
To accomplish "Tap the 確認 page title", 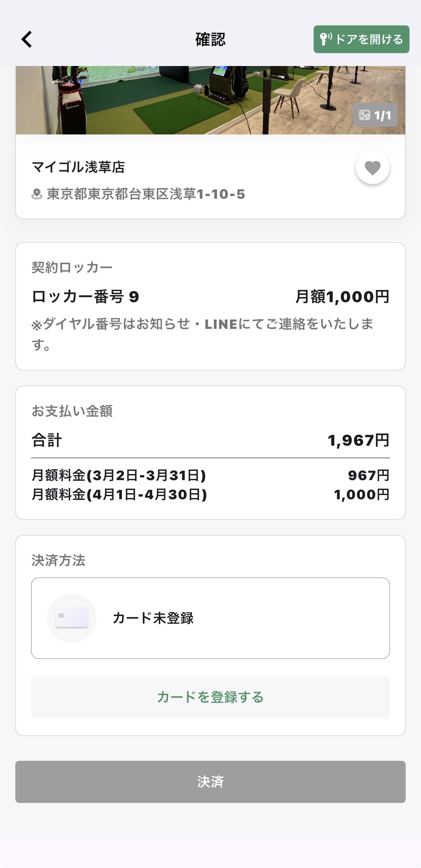I will (x=211, y=40).
